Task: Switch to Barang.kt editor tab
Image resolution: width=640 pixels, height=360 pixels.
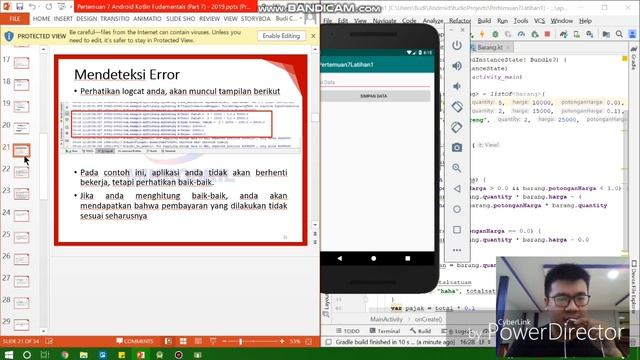Action: coord(490,47)
